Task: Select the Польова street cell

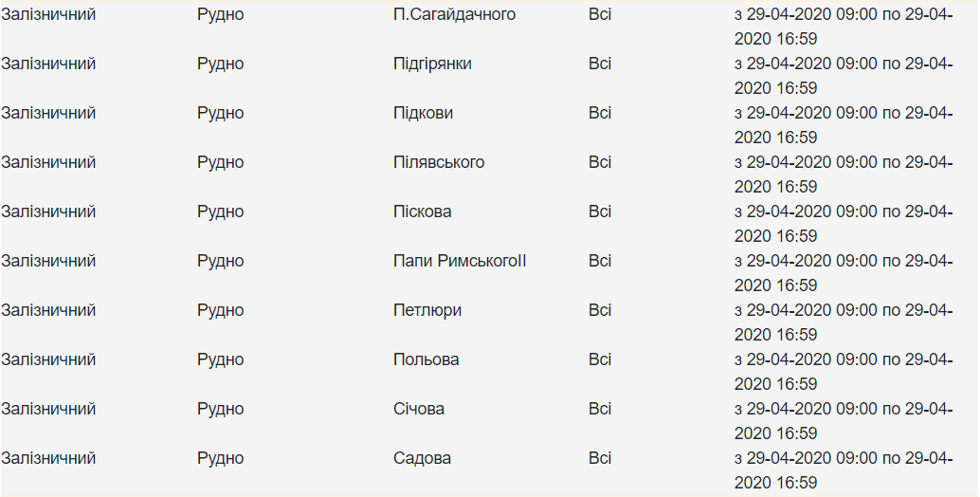Action: 426,360
